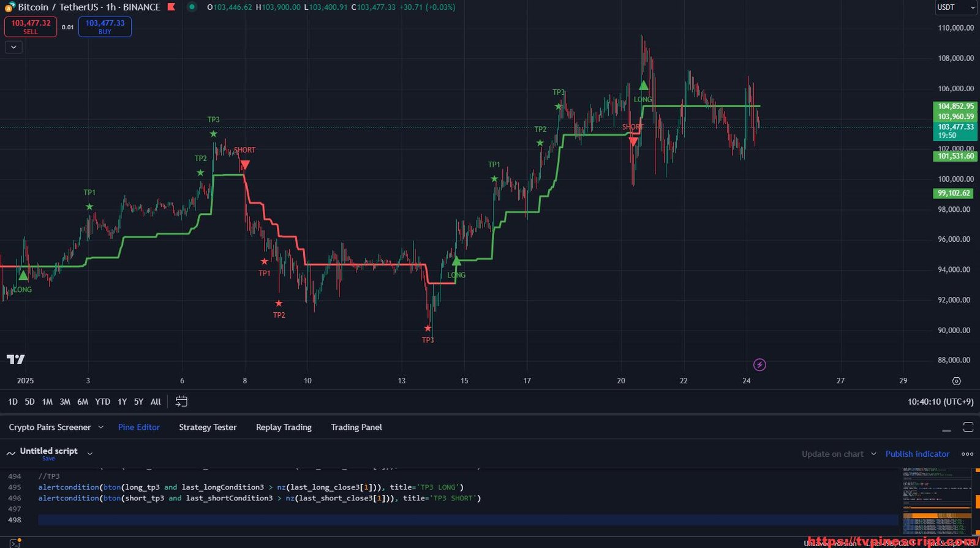This screenshot has width=980, height=548.
Task: Open the Replay Trading tab
Action: (284, 427)
